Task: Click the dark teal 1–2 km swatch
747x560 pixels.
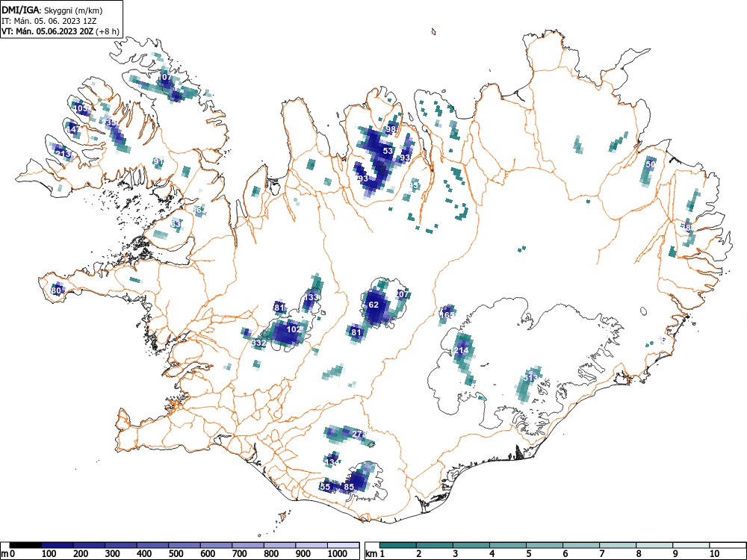Action: [x=398, y=545]
